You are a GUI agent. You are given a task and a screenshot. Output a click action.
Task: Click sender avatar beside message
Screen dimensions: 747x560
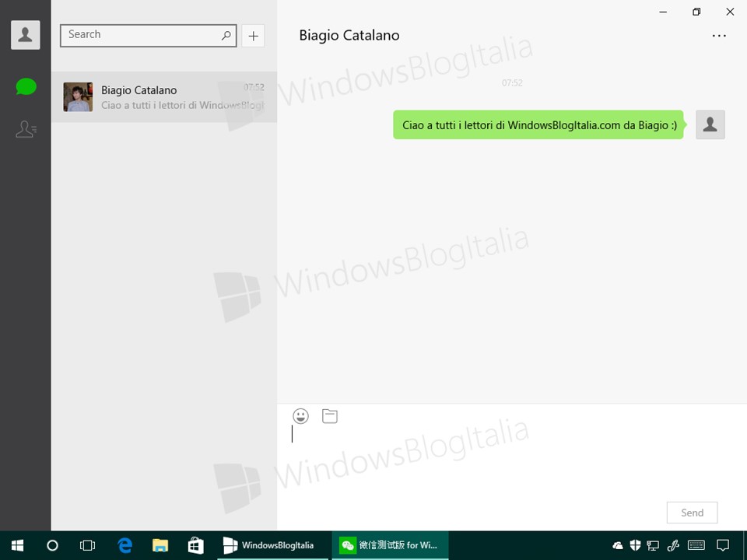coord(710,124)
